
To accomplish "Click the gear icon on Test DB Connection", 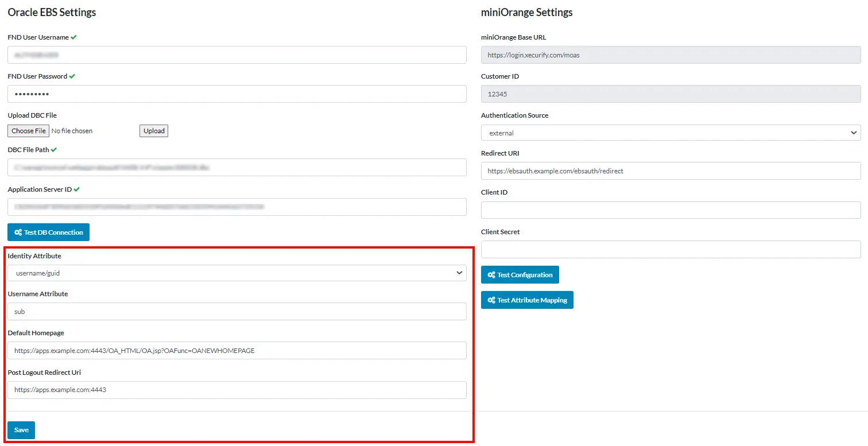I will [17, 232].
